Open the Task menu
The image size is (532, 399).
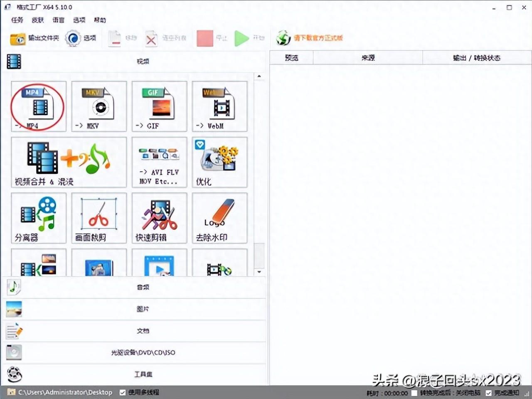click(17, 20)
